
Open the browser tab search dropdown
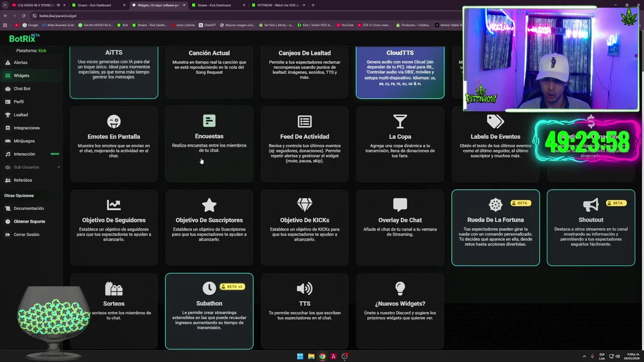(x=4, y=5)
